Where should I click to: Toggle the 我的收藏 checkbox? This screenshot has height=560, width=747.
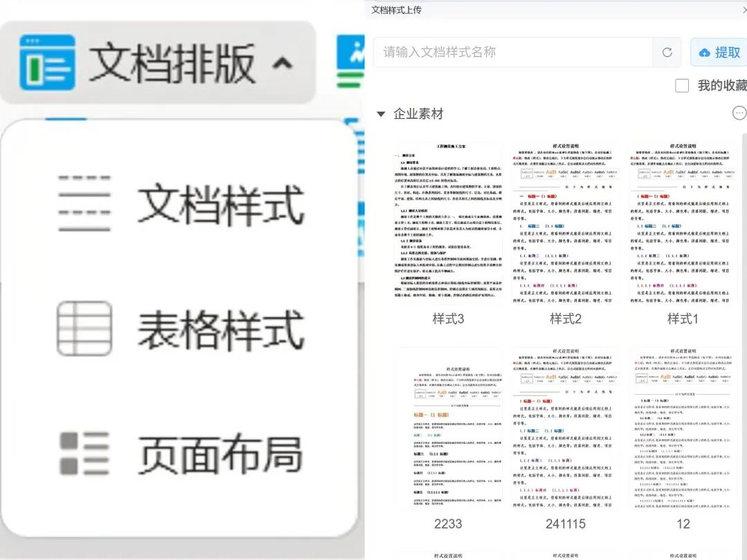(x=682, y=86)
